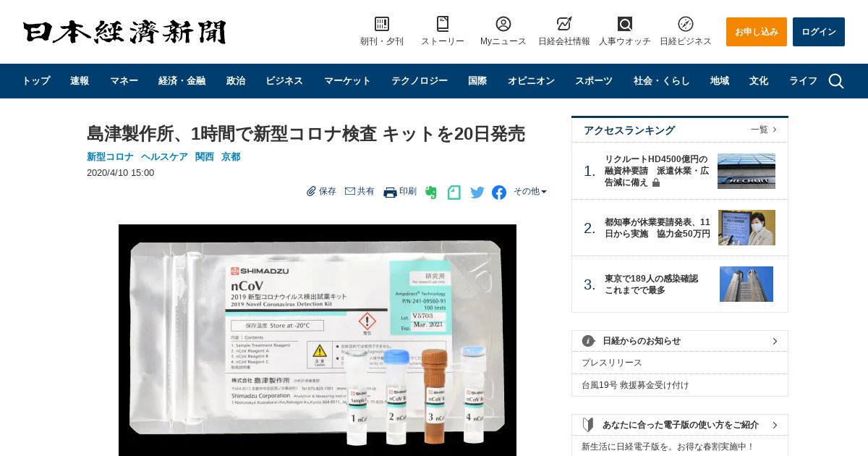Open the 政治 nav tab
Viewport: 868px width, 456px height.
[236, 81]
